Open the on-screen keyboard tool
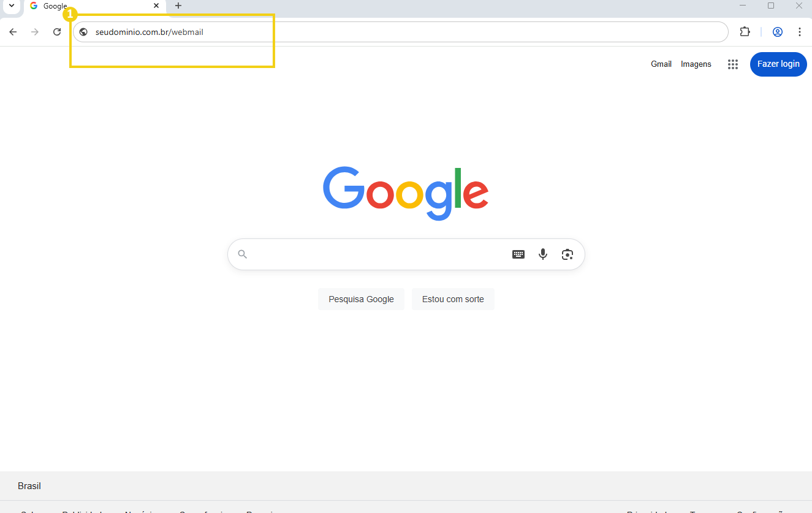This screenshot has height=513, width=812. [x=518, y=254]
